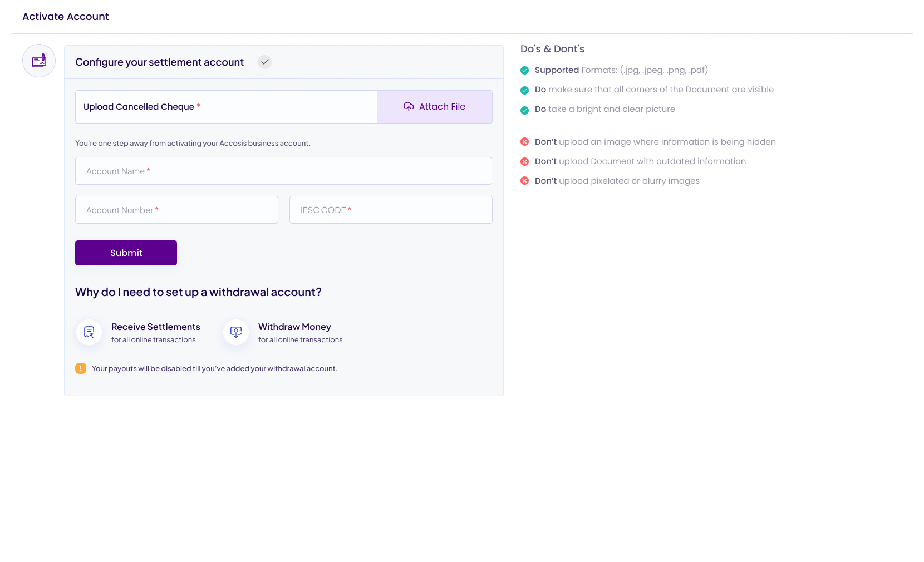This screenshot has width=924, height=562.
Task: Click the Activate Account heading
Action: (66, 17)
